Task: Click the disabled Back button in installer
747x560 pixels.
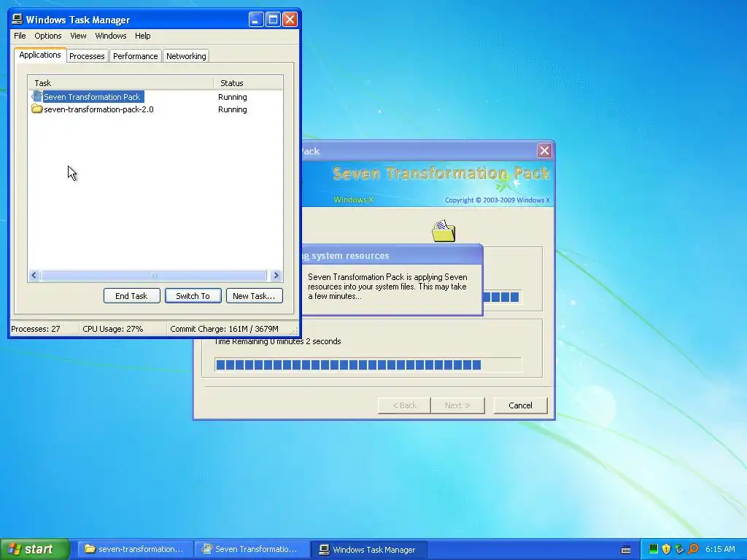Action: click(x=404, y=405)
